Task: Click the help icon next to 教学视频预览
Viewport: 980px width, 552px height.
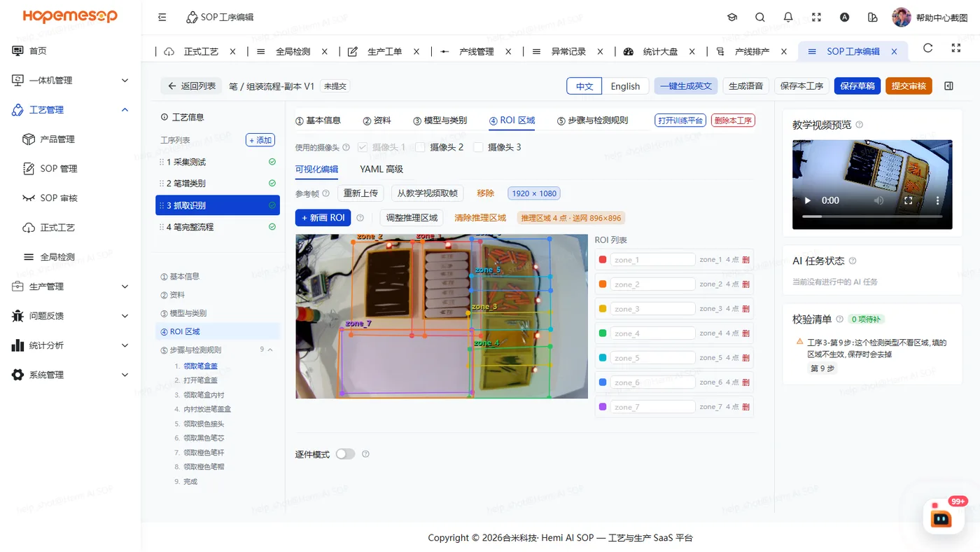Action: (860, 125)
